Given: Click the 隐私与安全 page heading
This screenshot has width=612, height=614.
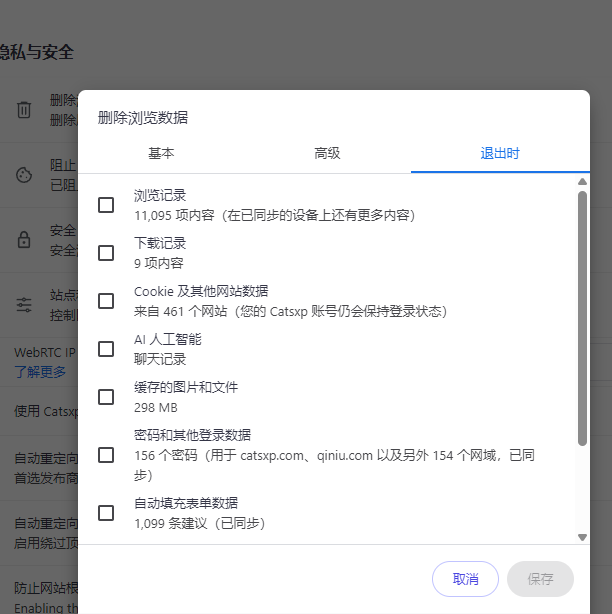Looking at the screenshot, I should pos(36,52).
